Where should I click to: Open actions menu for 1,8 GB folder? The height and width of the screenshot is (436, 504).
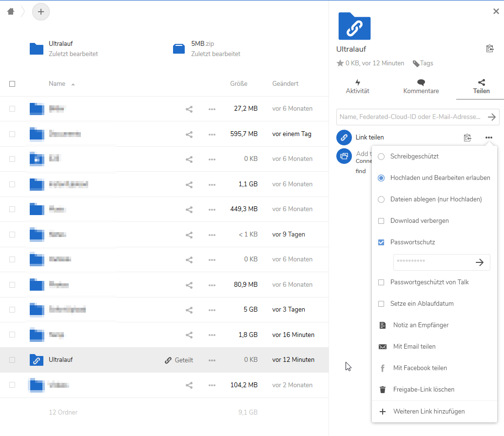click(x=212, y=335)
